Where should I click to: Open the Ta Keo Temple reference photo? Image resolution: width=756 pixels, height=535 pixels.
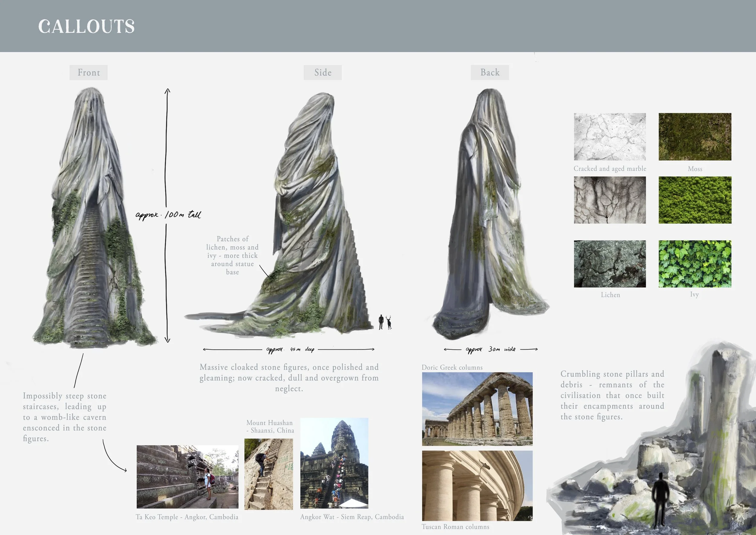click(187, 476)
